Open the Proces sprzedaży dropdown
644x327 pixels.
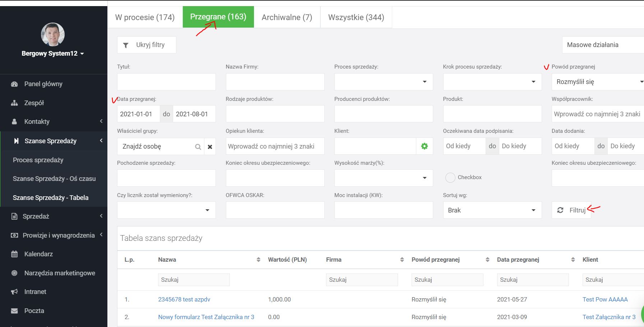click(383, 82)
